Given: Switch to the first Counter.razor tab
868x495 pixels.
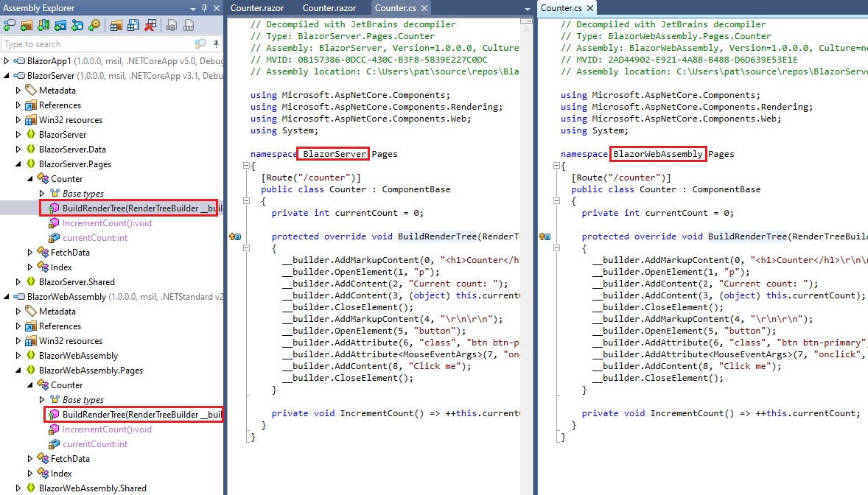Looking at the screenshot, I should [257, 8].
